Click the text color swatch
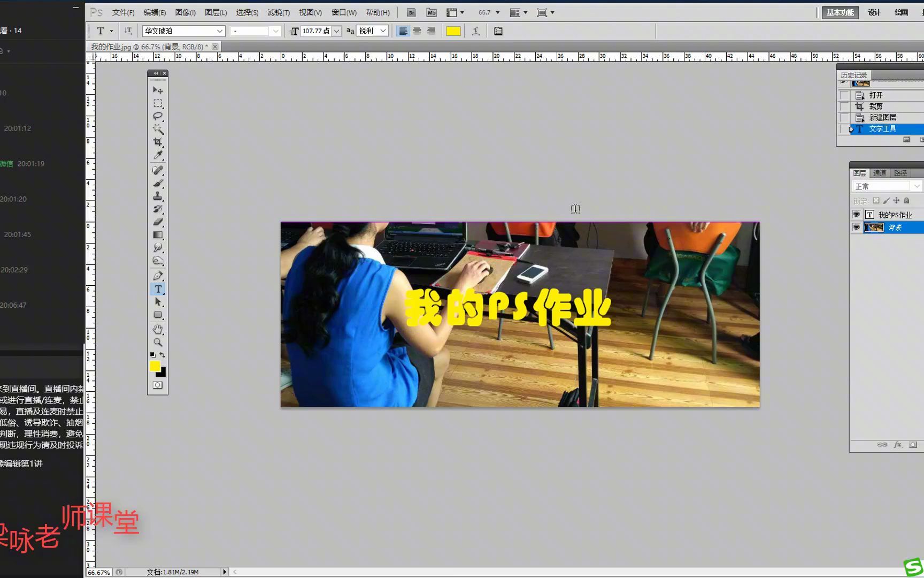Screen dimensions: 924x578 pos(453,31)
